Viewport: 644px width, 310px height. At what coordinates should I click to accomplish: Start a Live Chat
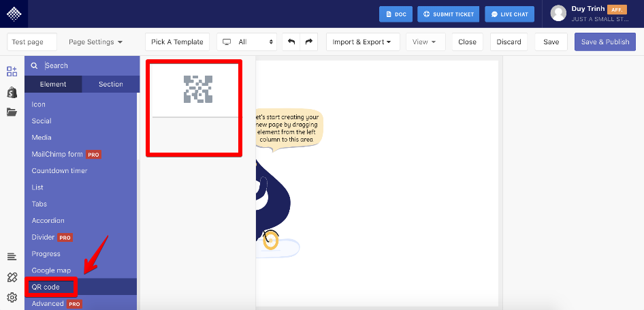coord(510,14)
